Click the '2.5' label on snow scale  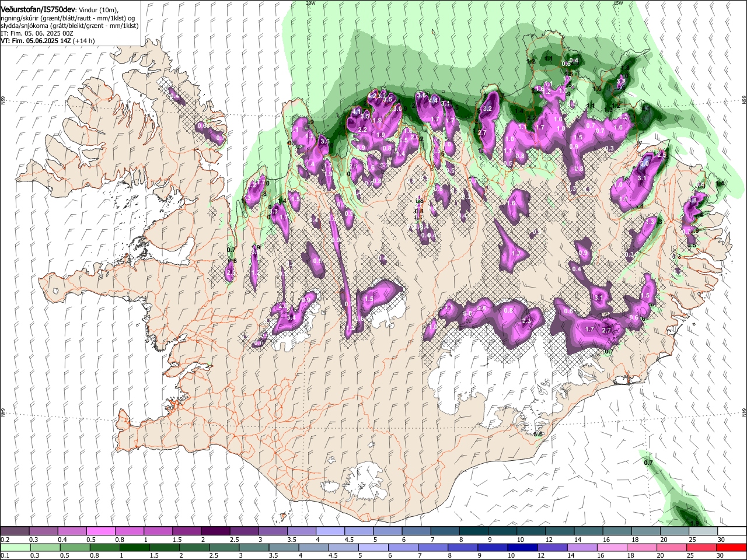[234, 540]
